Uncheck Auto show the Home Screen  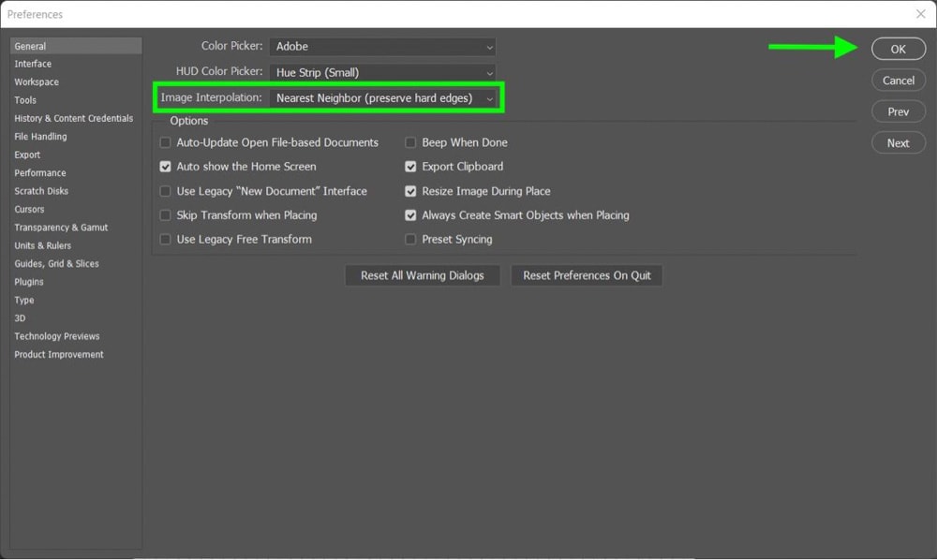point(165,167)
